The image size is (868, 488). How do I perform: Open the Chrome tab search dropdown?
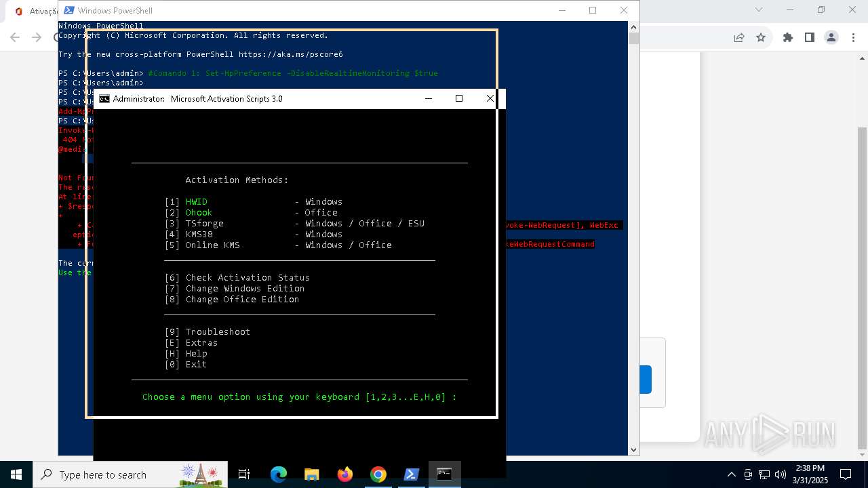point(759,9)
